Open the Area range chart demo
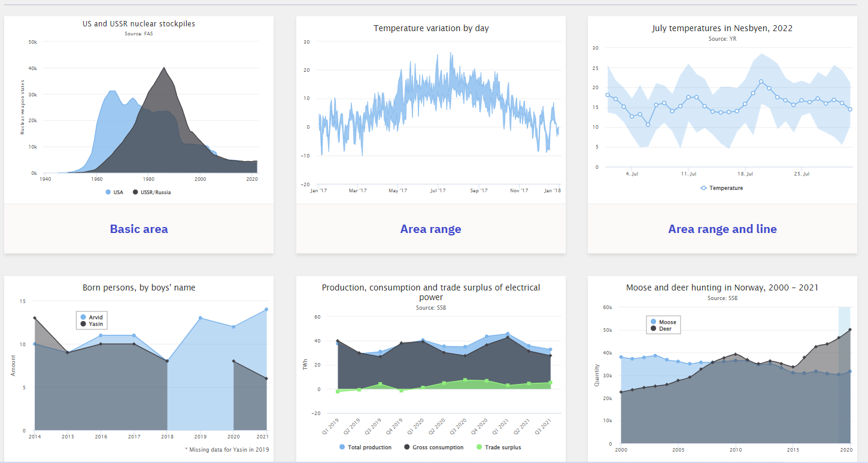Screen dimensions: 868x463 tap(430, 229)
